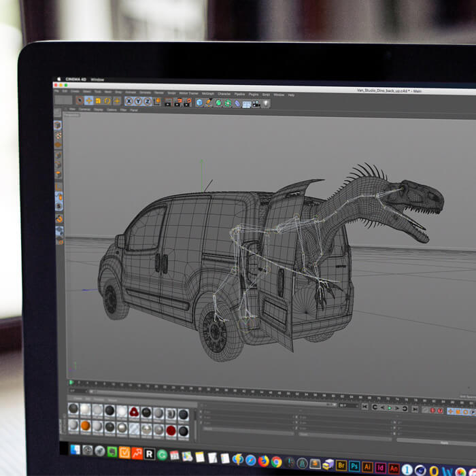Select the dark red sphere material swatch

(171, 430)
